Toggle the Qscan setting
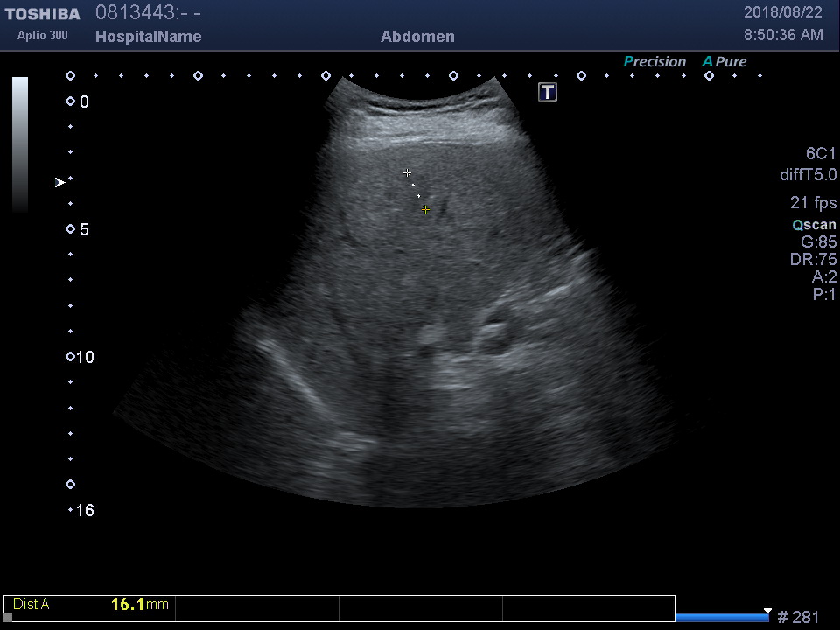This screenshot has height=630, width=840. pos(814,225)
